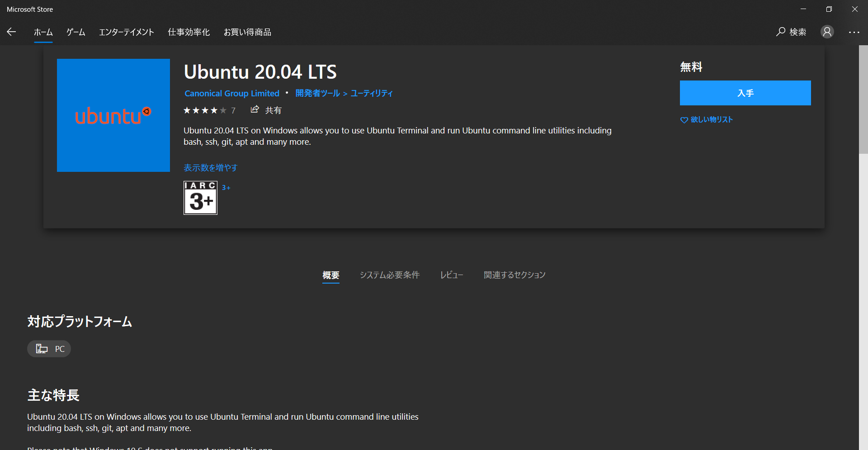Screen dimensions: 868x450
Task: Minimize the Microsoft Store window
Action: pos(803,9)
